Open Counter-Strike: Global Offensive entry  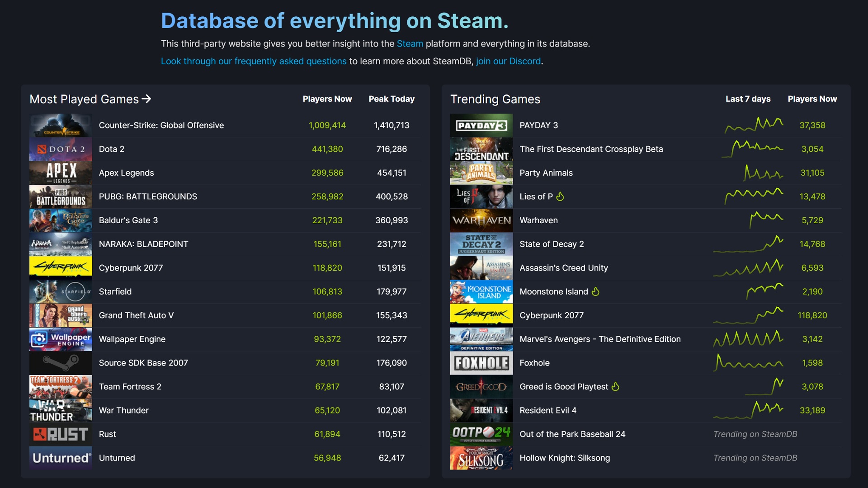161,125
